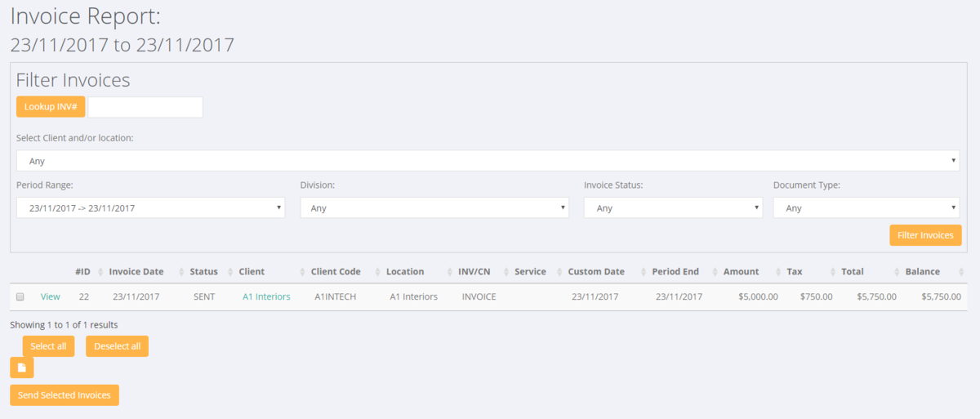Tick the checkbox for invoice 22
The image size is (980, 419).
[20, 297]
